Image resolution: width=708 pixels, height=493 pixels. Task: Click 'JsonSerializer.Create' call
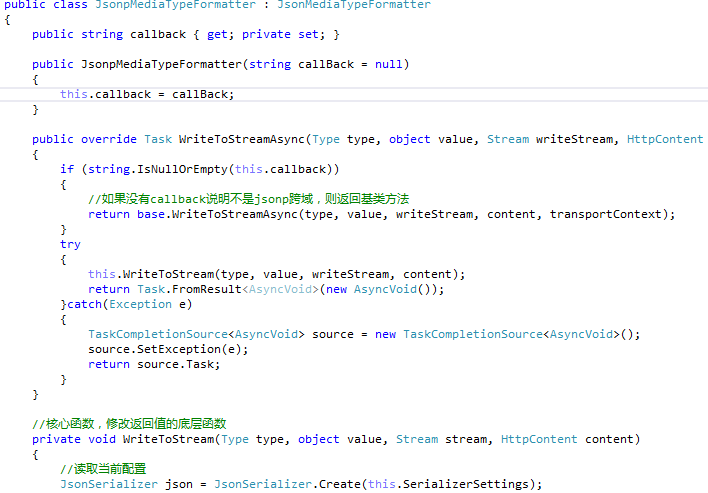point(287,484)
